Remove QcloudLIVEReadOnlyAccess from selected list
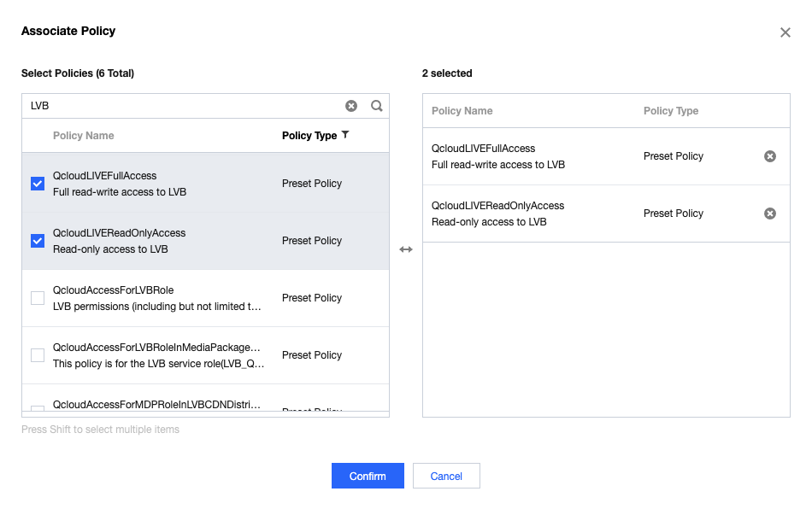This screenshot has width=812, height=509. coord(770,214)
